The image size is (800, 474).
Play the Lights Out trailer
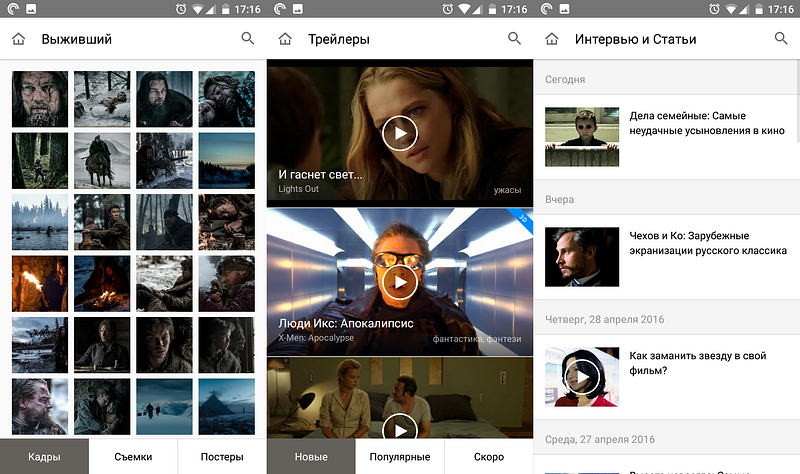tap(400, 133)
